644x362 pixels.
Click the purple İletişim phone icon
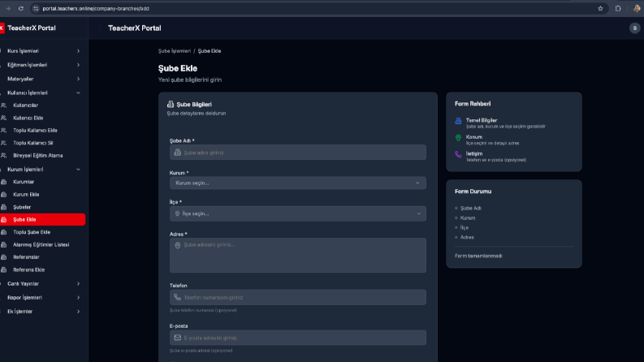point(458,155)
